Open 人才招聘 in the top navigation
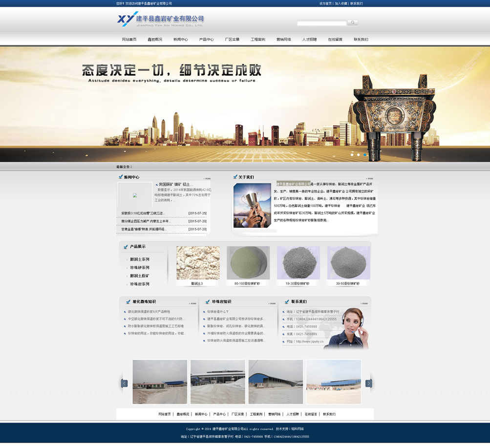Image resolution: width=490 pixels, height=448 pixels. (309, 40)
